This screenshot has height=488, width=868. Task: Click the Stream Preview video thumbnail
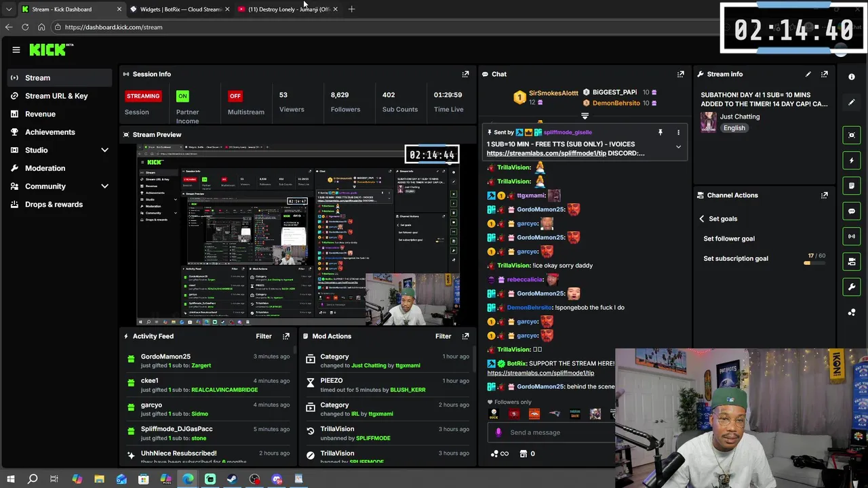(298, 235)
